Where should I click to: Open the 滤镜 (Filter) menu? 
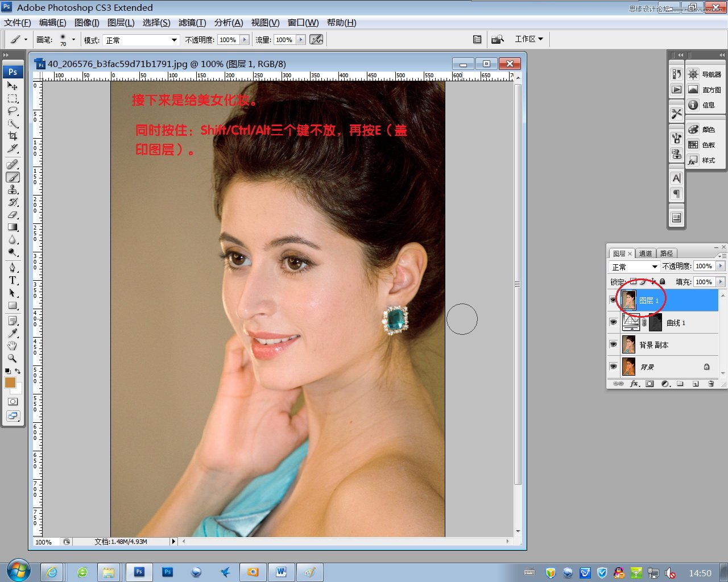coord(192,23)
